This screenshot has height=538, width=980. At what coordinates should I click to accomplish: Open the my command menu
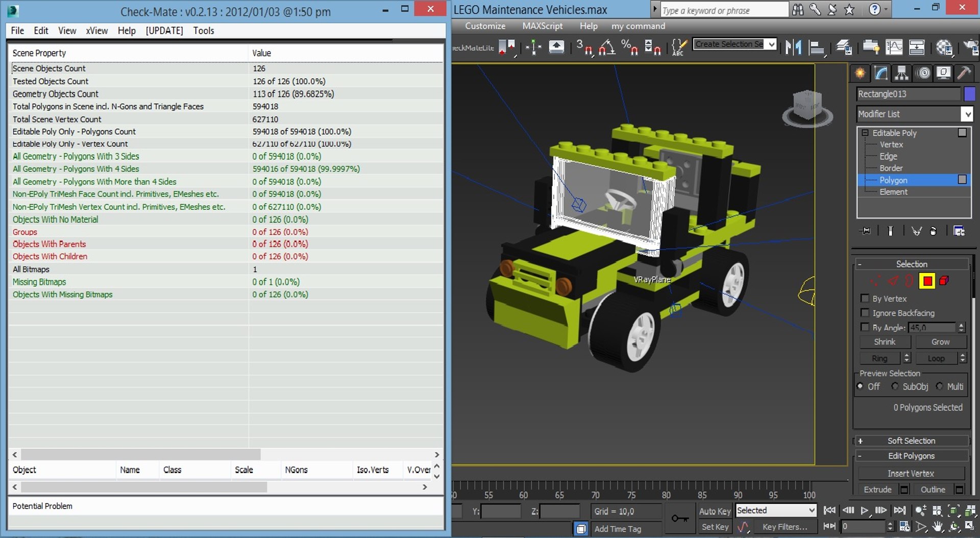click(638, 26)
